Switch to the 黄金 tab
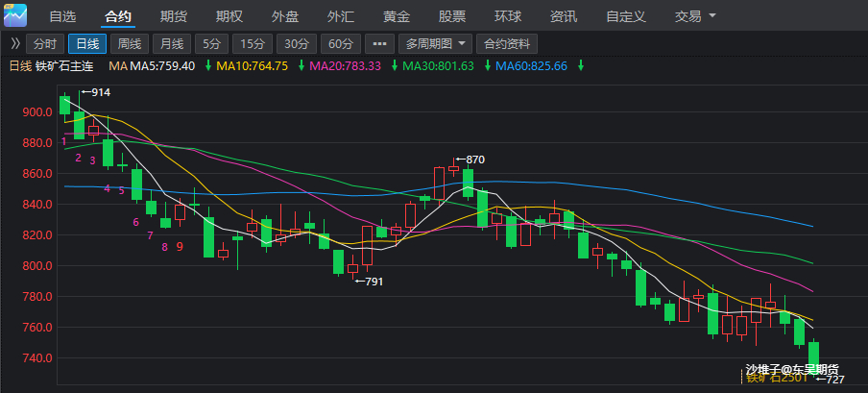The width and height of the screenshot is (868, 393). 397,16
